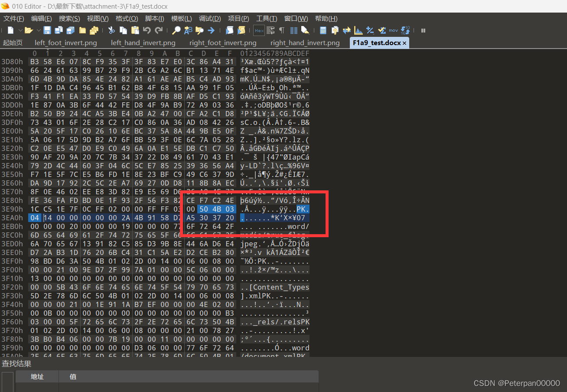Toggle whitespace display with pilcrow icon
Image resolution: width=567 pixels, height=392 pixels.
[281, 30]
